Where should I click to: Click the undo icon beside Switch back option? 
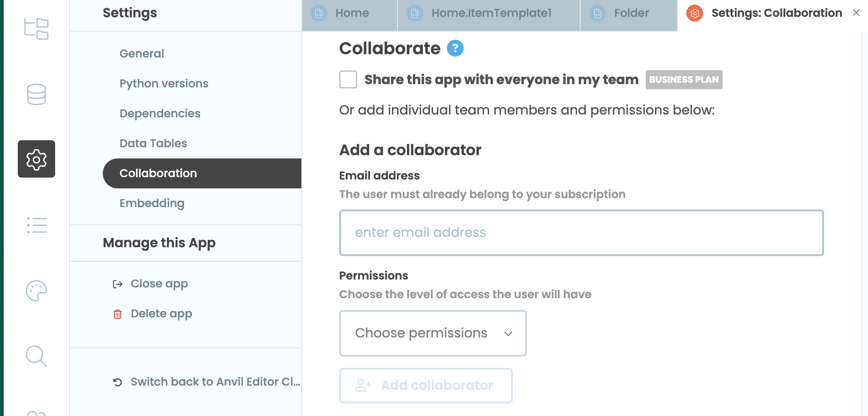coord(117,382)
